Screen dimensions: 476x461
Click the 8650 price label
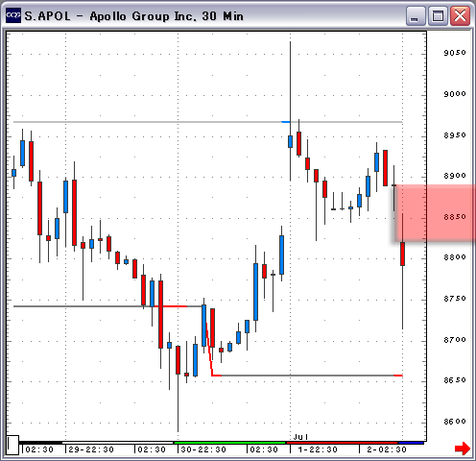pyautogui.click(x=455, y=380)
